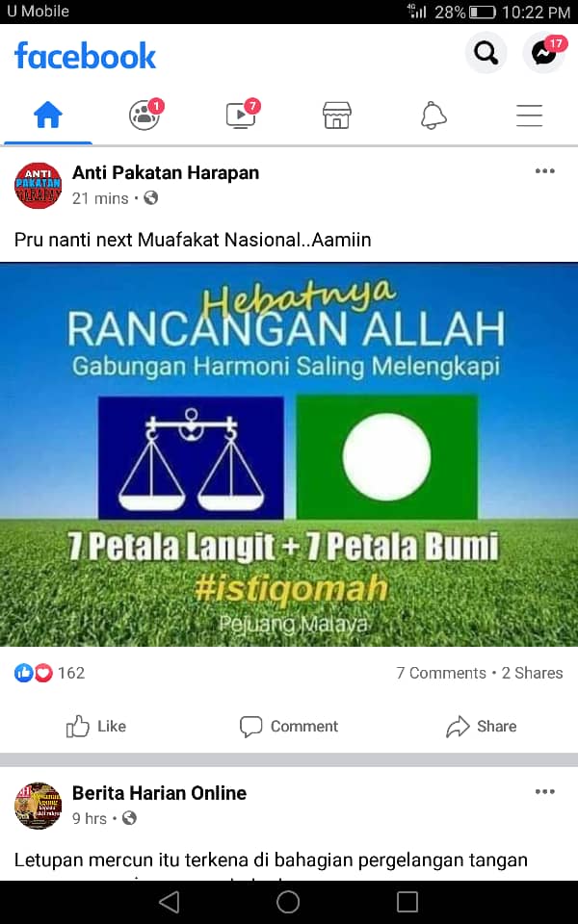
Task: Open Facebook search
Action: [486, 54]
